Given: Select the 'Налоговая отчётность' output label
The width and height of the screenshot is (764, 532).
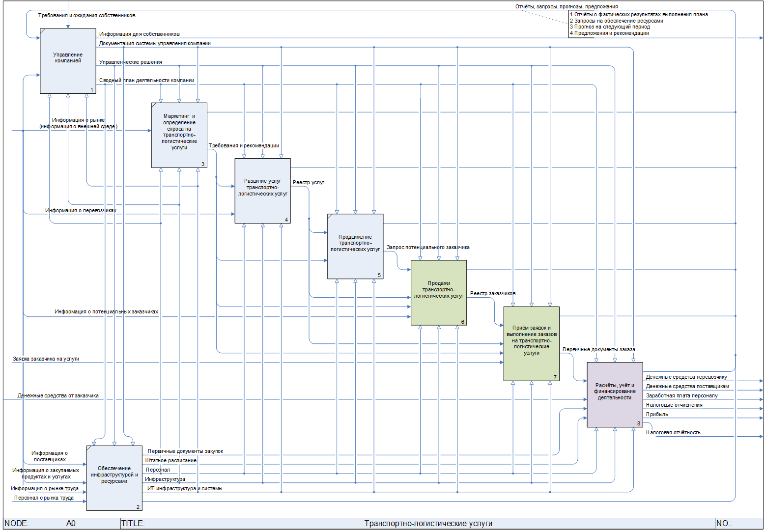Looking at the screenshot, I should click(x=673, y=433).
